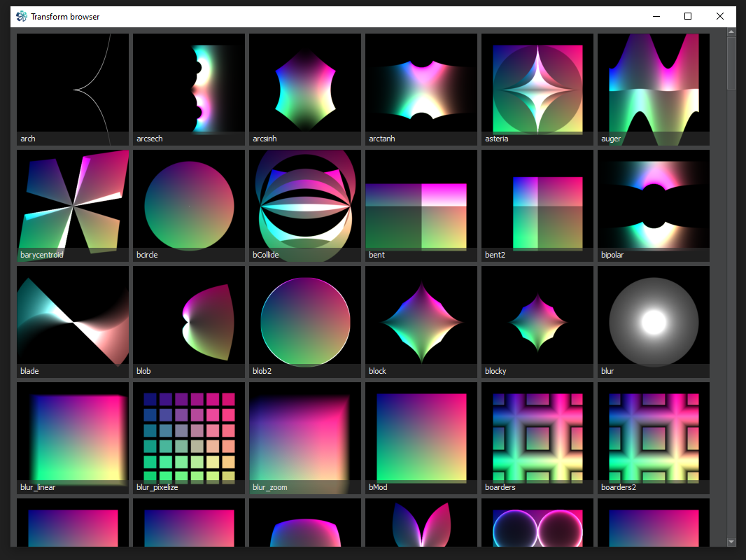The image size is (746, 560).
Task: Select the arctanh transform preview
Action: tap(421, 90)
